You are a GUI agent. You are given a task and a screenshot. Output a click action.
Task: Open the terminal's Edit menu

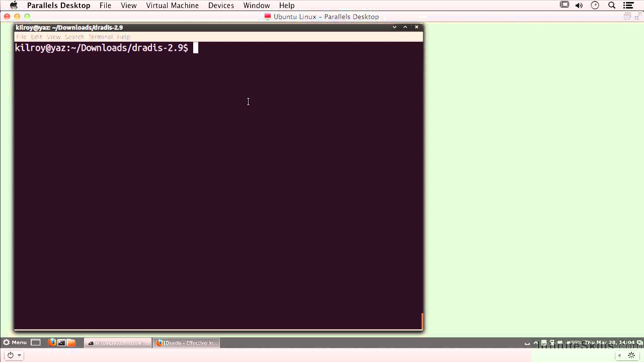36,37
